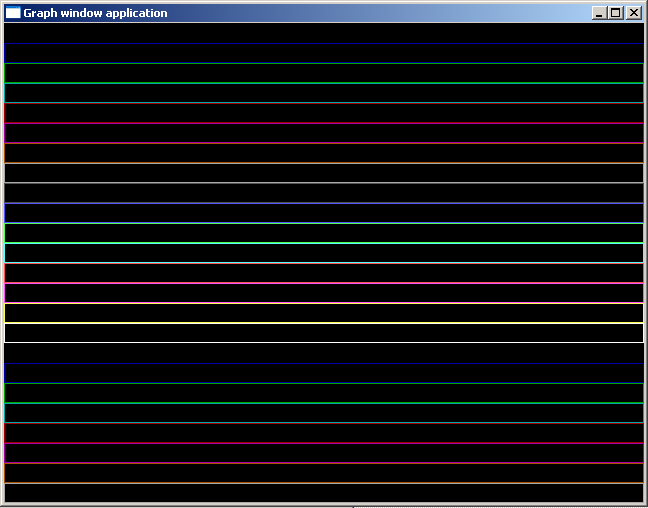Click the dark red line in the upper group
648x508 pixels.
tap(324, 123)
